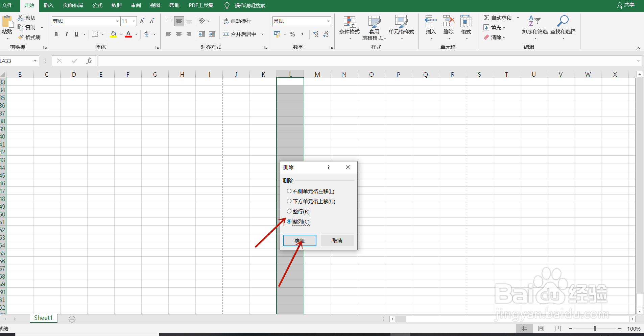The width and height of the screenshot is (644, 336).
Task: Click the 清除 (Clear) button
Action: coord(494,37)
